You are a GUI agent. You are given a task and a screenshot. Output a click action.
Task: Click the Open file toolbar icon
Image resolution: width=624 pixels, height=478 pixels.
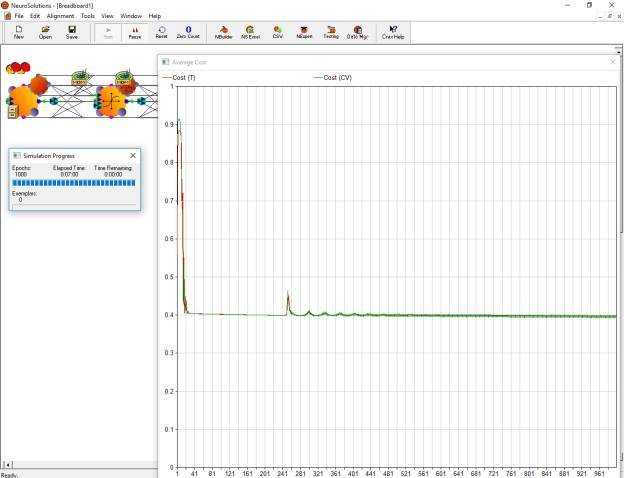click(x=45, y=32)
